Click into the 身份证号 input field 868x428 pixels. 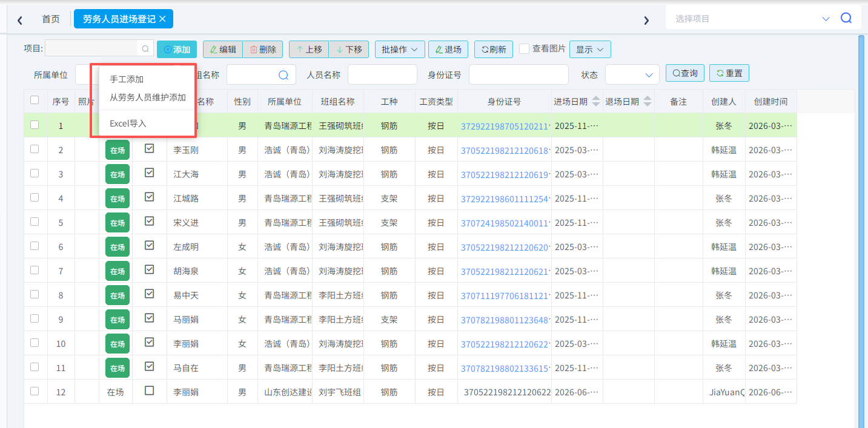[x=518, y=75]
